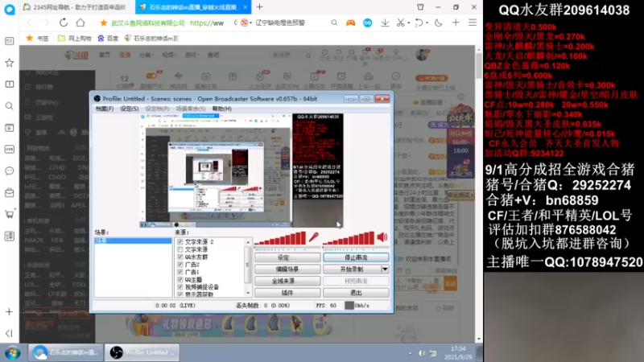Open the 场景集合(S) menu in OBS
The image size is (644, 362).
[x=191, y=109]
